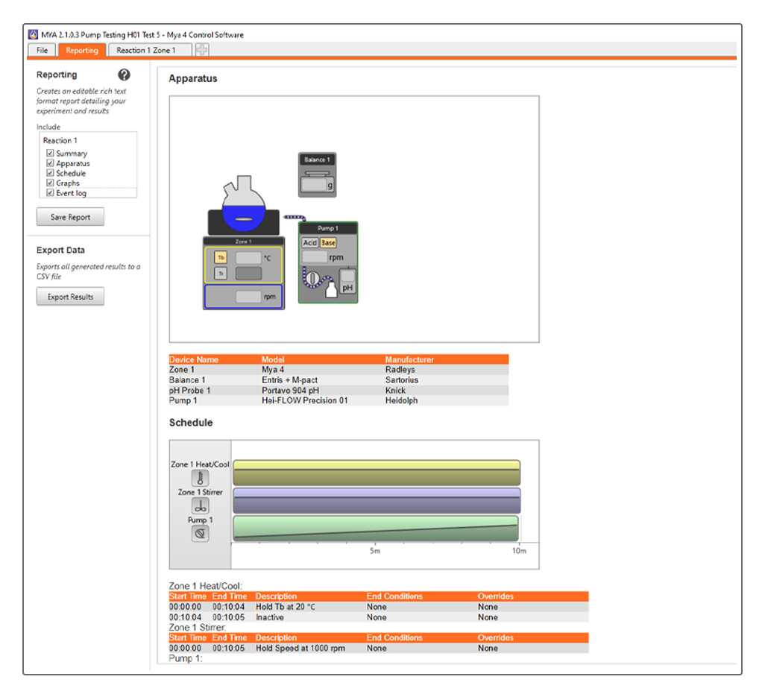Click the Manufacturer column header
The image size is (762, 700).
409,359
